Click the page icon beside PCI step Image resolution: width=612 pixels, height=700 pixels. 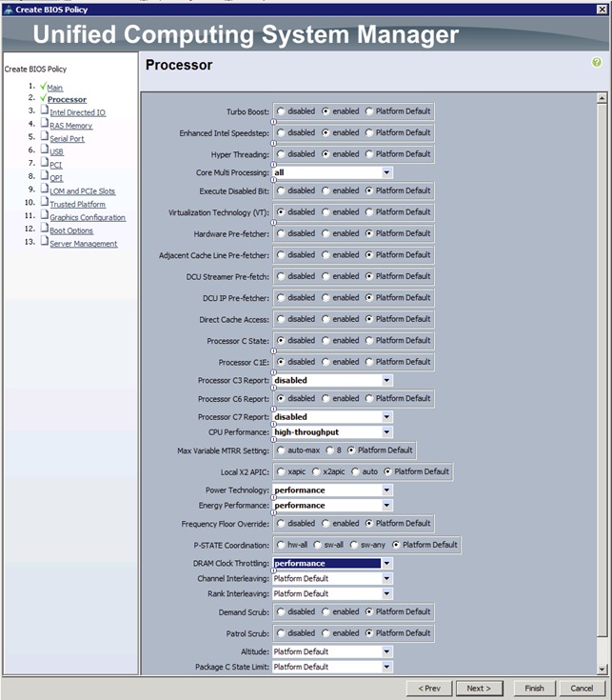click(44, 162)
